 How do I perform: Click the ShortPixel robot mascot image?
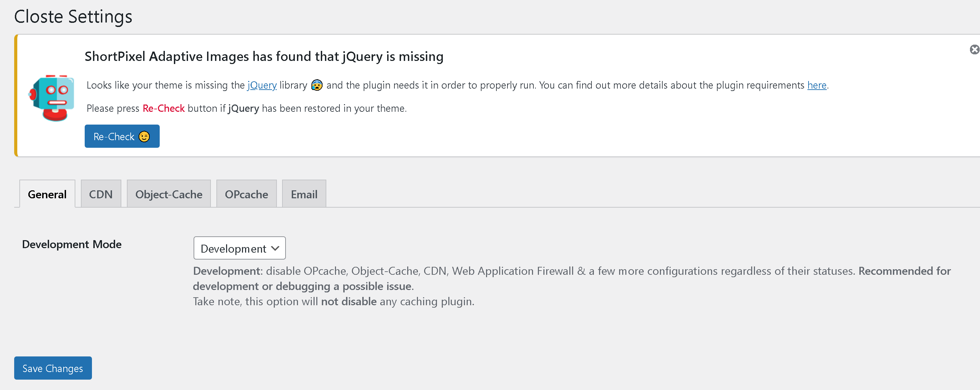pos(52,98)
